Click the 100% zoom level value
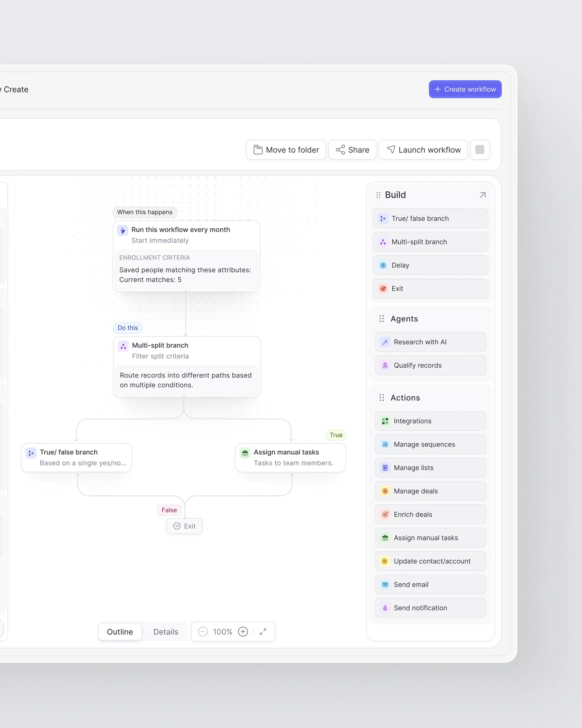 223,632
